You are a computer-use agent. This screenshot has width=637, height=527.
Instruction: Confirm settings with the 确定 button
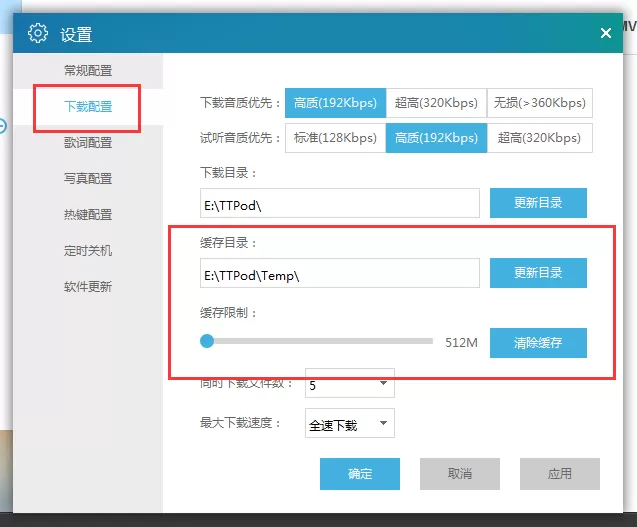click(x=360, y=474)
